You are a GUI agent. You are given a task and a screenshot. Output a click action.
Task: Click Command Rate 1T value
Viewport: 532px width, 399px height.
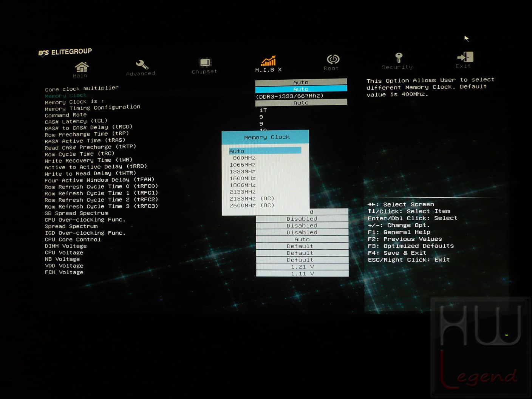tap(263, 110)
